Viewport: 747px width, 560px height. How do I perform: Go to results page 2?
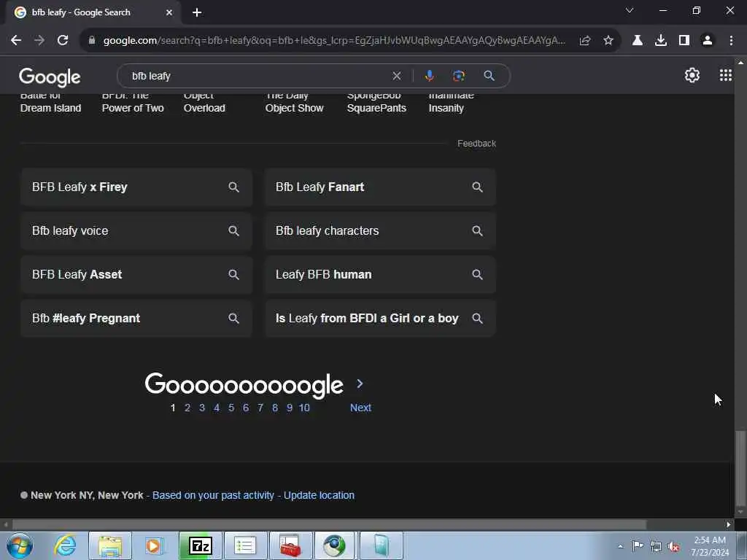(187, 408)
